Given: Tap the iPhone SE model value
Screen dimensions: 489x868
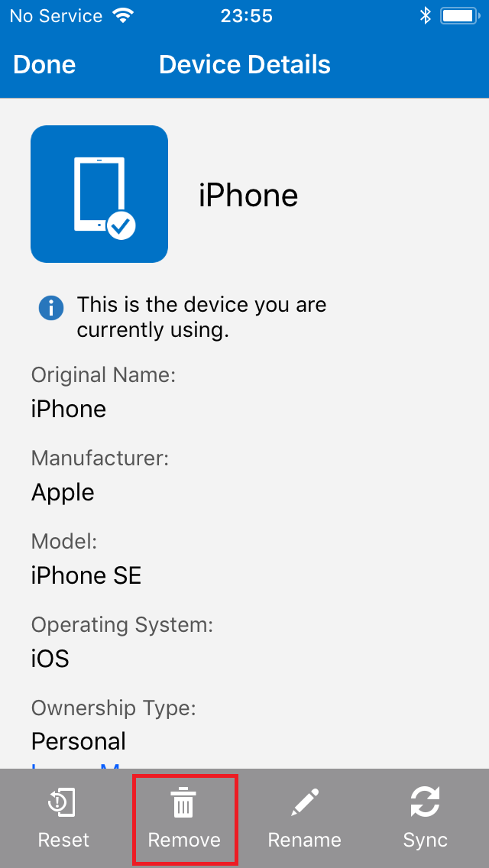Looking at the screenshot, I should tap(86, 575).
